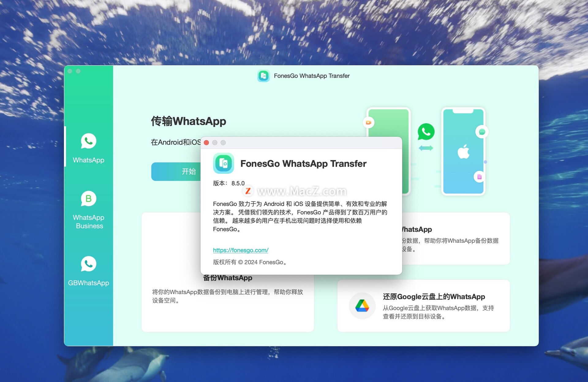This screenshot has height=382, width=588.
Task: Click copyright text 版权所有 © 2024 FonesGo
Action: point(250,262)
